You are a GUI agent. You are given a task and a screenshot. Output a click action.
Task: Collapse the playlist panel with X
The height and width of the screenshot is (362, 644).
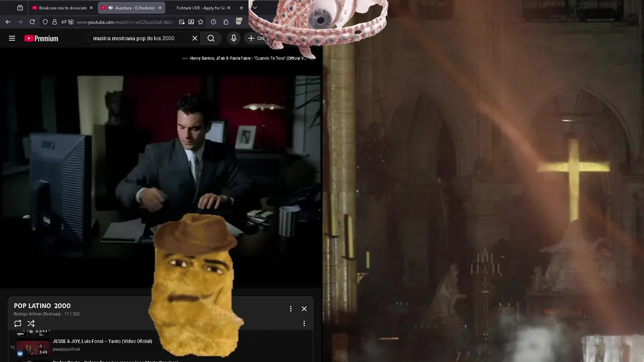(x=304, y=309)
